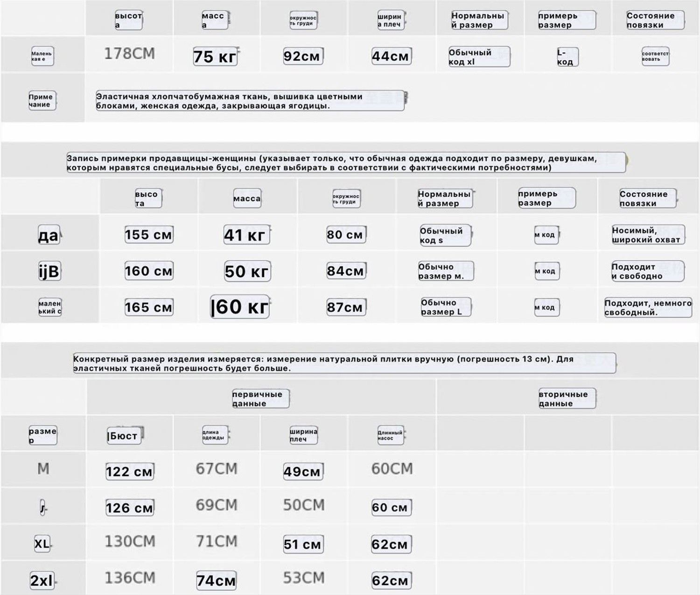Click the "Обычно размер L" cell
700x595 pixels.
445,307
